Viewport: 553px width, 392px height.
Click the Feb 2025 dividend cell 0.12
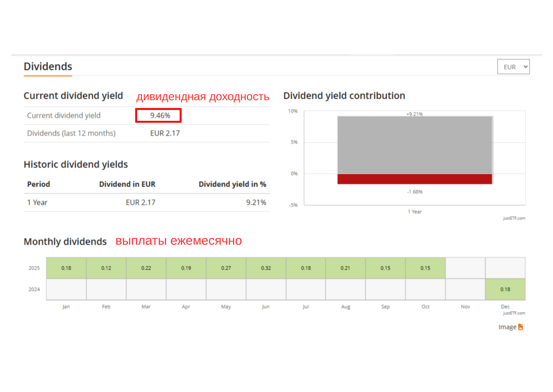point(106,268)
